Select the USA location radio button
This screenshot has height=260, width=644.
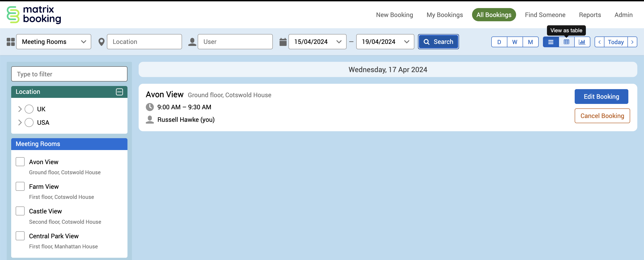[x=29, y=122]
